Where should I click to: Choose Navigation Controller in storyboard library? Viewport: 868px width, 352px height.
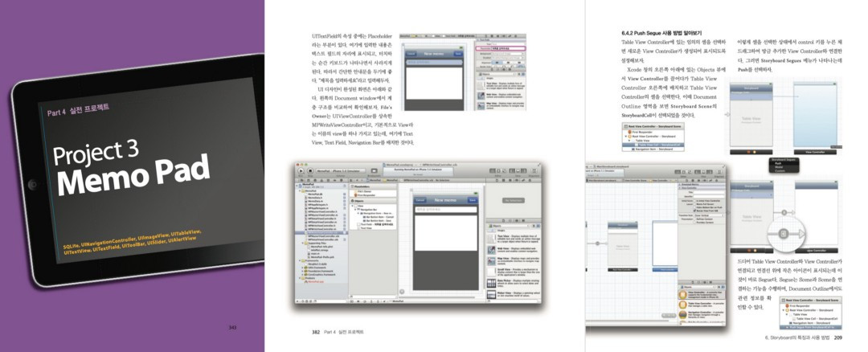703,314
